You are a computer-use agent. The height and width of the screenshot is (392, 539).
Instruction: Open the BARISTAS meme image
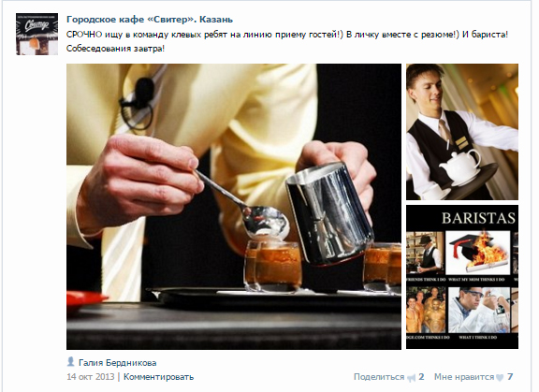point(462,277)
